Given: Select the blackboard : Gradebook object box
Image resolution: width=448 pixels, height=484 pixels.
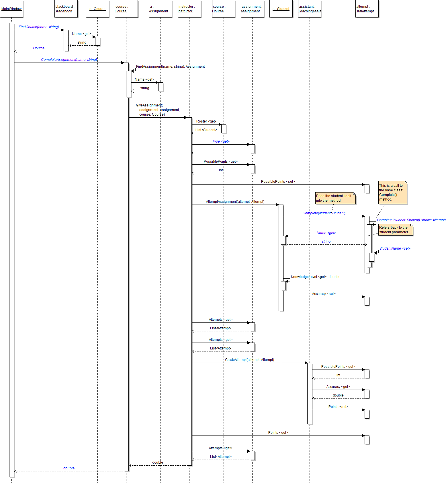Looking at the screenshot, I should [66, 9].
